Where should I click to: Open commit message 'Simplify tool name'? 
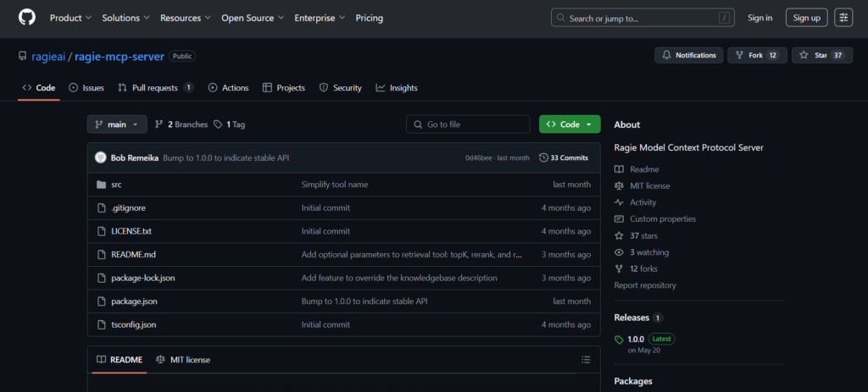[334, 185]
